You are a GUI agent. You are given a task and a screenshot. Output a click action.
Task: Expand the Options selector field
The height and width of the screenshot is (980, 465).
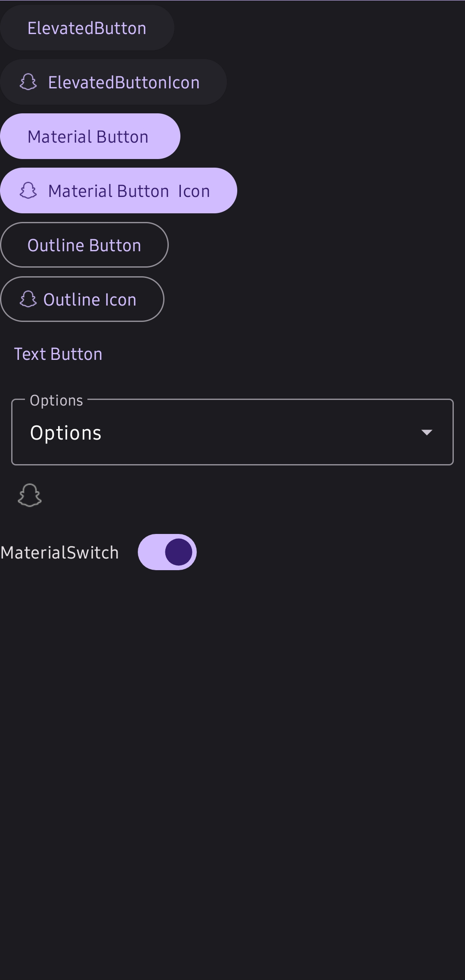click(232, 433)
